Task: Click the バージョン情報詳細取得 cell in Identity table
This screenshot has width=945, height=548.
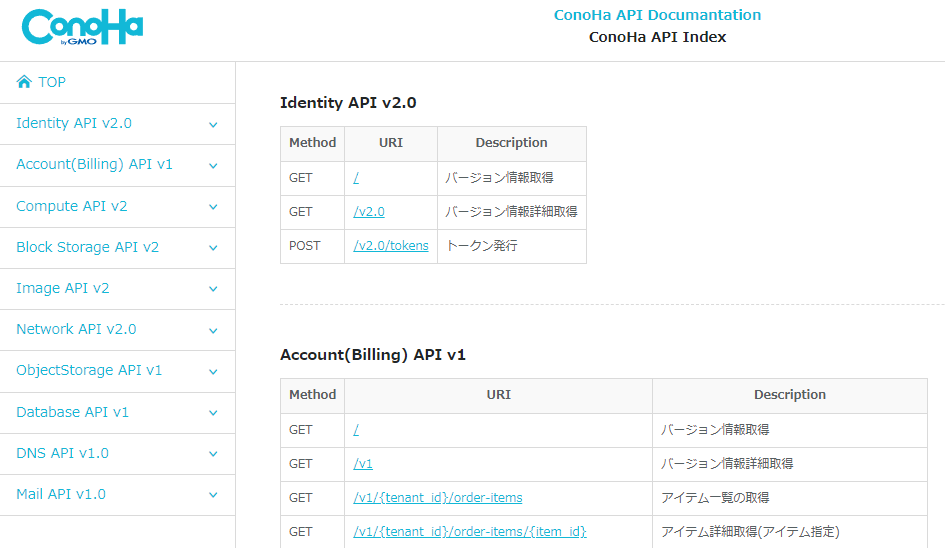Action: tap(512, 212)
